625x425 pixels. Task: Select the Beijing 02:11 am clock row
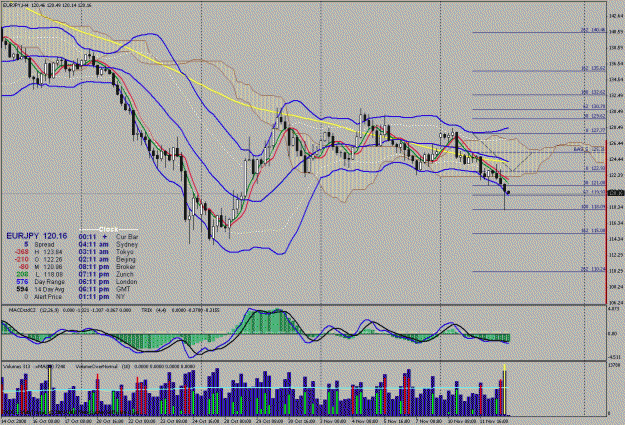click(107, 260)
